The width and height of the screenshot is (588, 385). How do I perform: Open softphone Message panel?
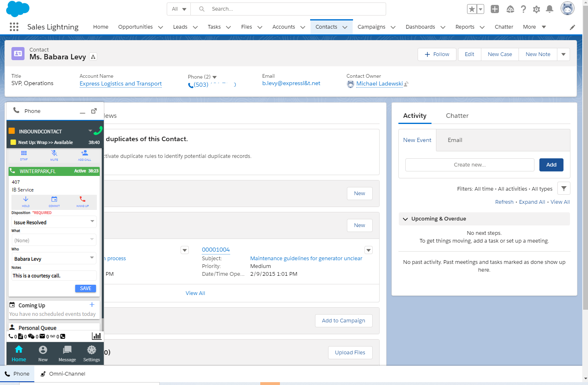coord(67,353)
